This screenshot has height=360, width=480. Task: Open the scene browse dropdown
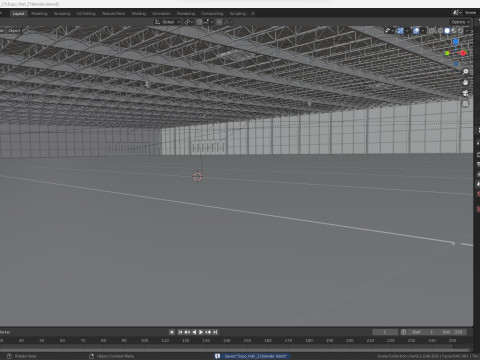click(457, 13)
